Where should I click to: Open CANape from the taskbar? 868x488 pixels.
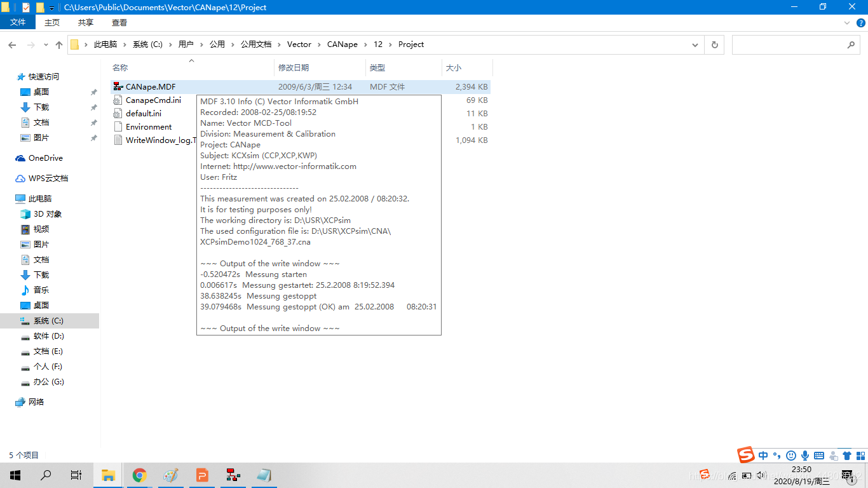pyautogui.click(x=233, y=475)
